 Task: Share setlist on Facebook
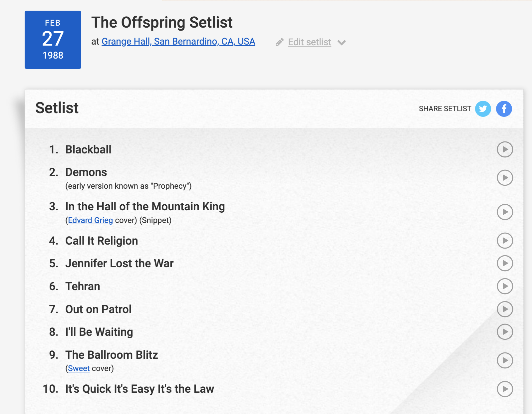point(504,109)
